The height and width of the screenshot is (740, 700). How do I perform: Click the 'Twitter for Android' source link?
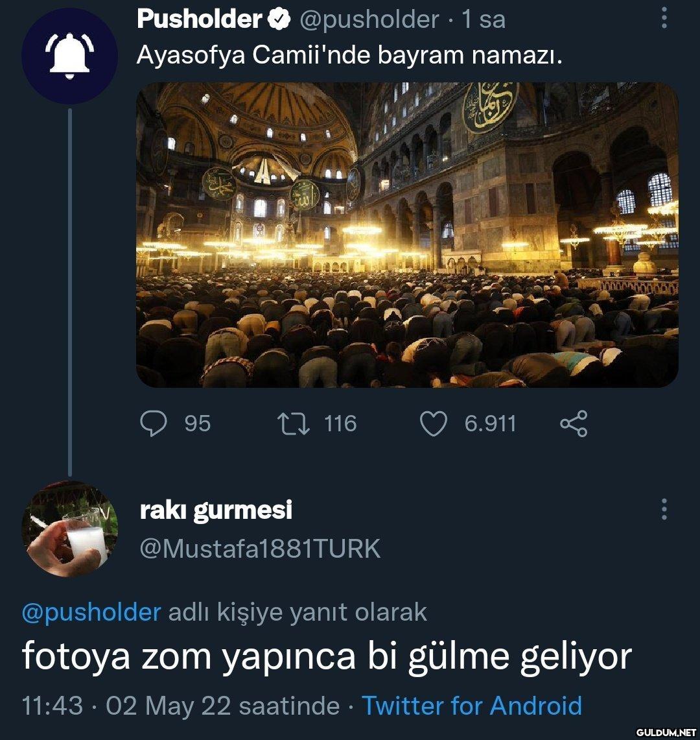coord(471,705)
